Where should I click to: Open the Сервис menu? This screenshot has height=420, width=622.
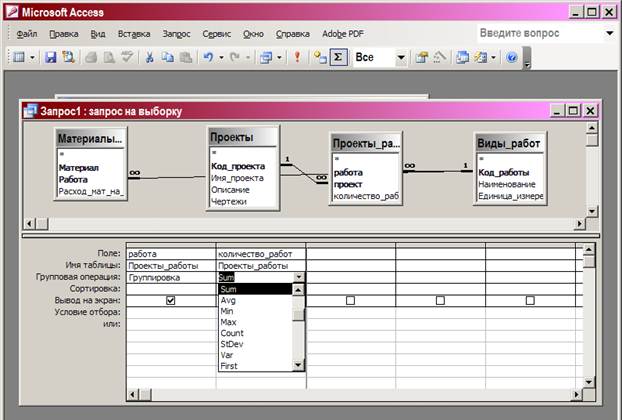[217, 34]
